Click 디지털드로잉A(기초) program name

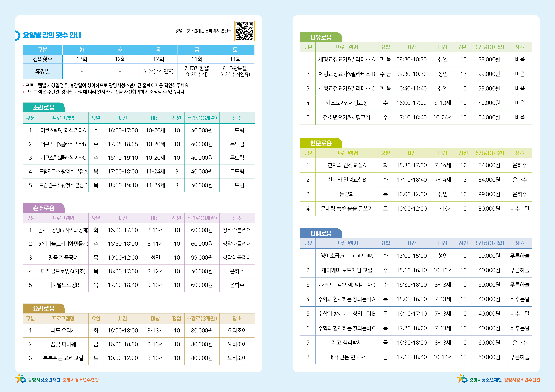pos(63,271)
